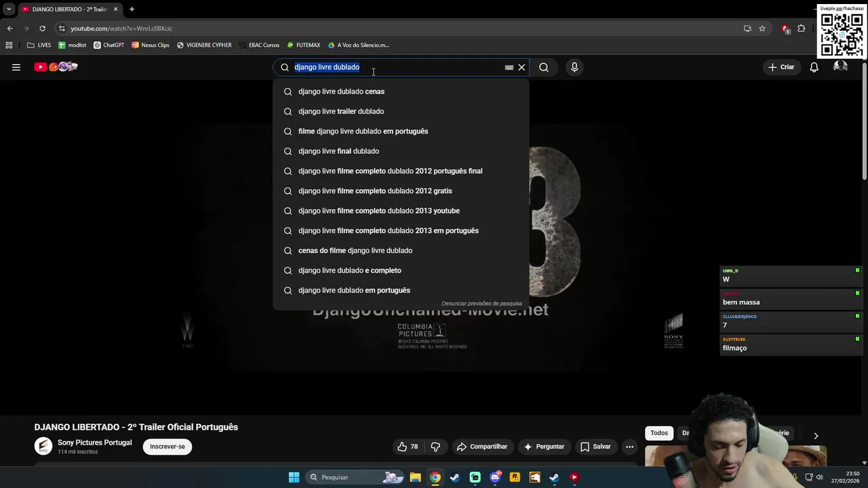Click the Perguntar button

pos(543,447)
